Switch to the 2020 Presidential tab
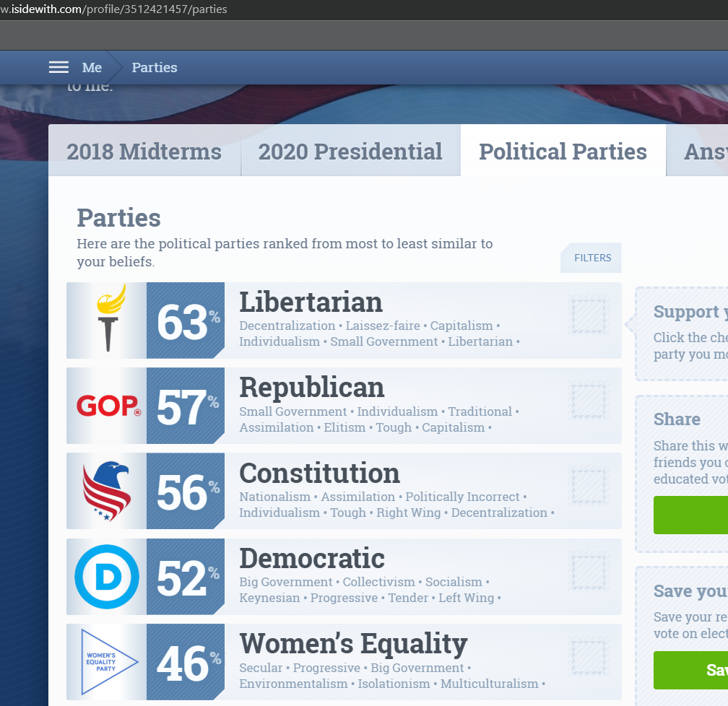 pyautogui.click(x=350, y=150)
